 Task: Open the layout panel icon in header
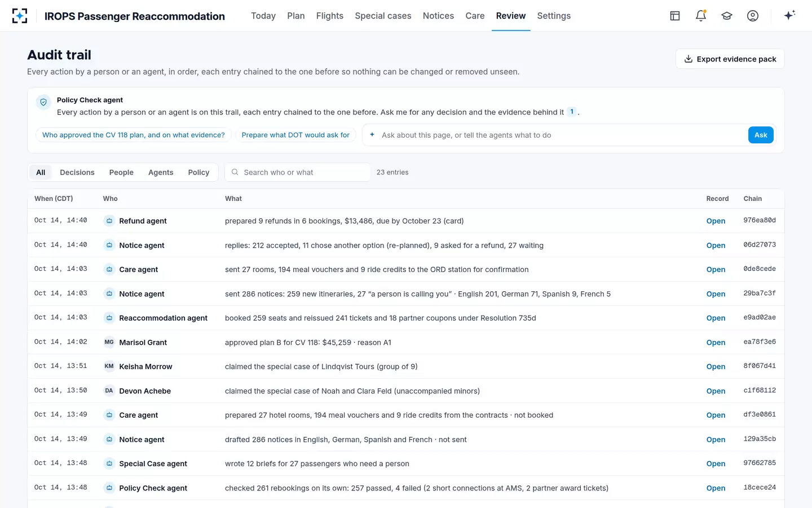pyautogui.click(x=675, y=16)
